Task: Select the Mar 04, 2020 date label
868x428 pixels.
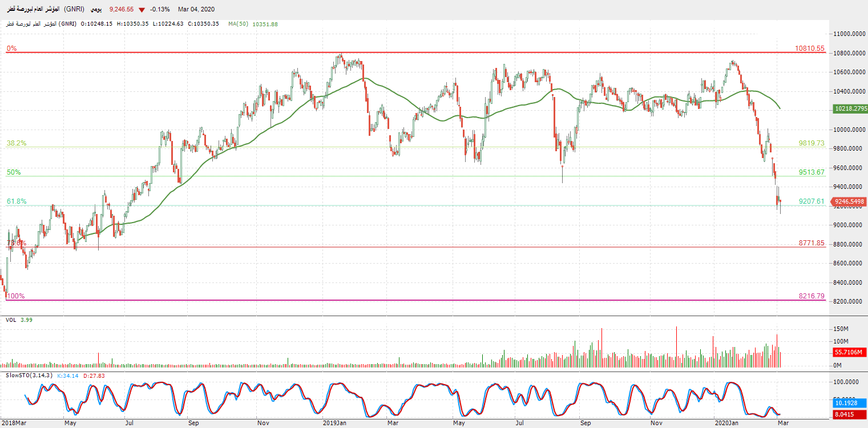Action: [196, 9]
